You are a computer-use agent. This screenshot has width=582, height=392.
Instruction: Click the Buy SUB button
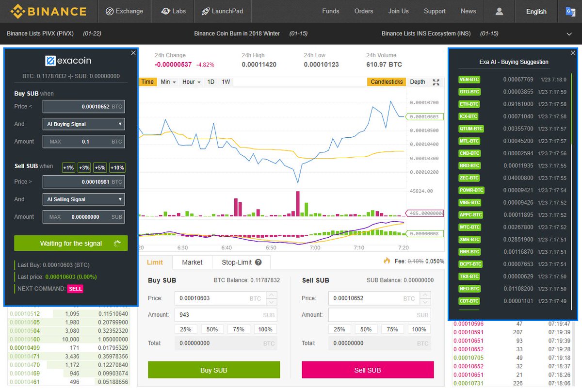[213, 370]
